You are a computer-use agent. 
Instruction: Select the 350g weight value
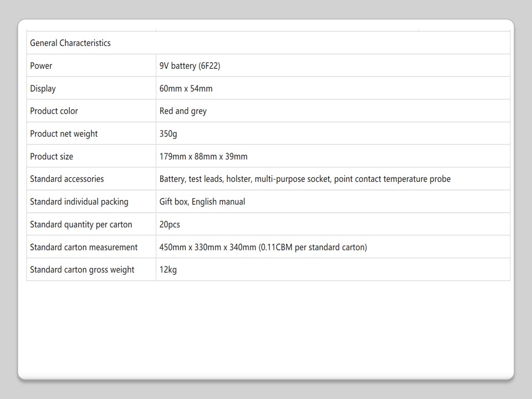point(168,134)
